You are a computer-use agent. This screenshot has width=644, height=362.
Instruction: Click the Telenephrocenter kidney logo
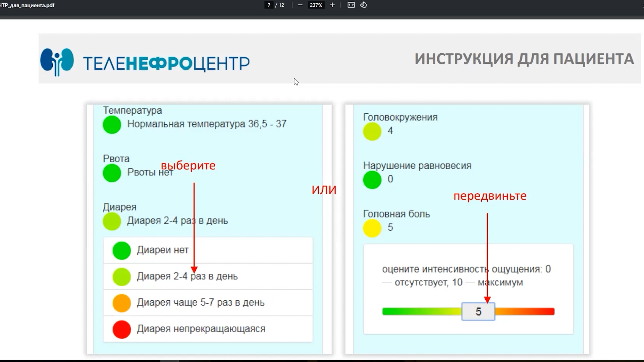[x=57, y=62]
